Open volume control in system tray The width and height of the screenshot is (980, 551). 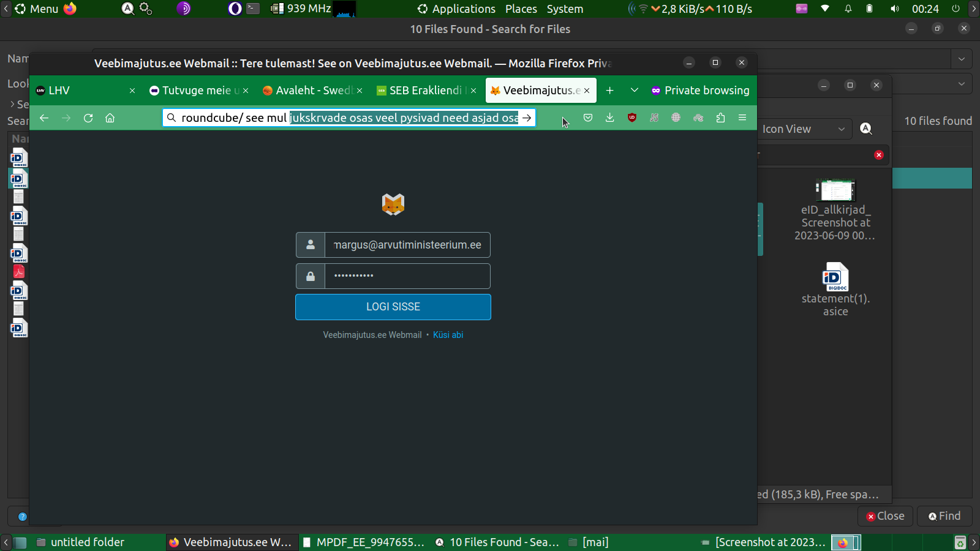[895, 9]
